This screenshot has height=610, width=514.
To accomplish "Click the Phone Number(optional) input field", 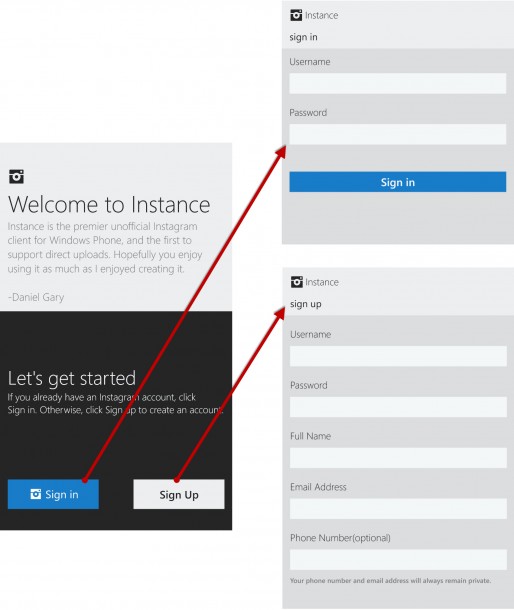I will click(398, 559).
